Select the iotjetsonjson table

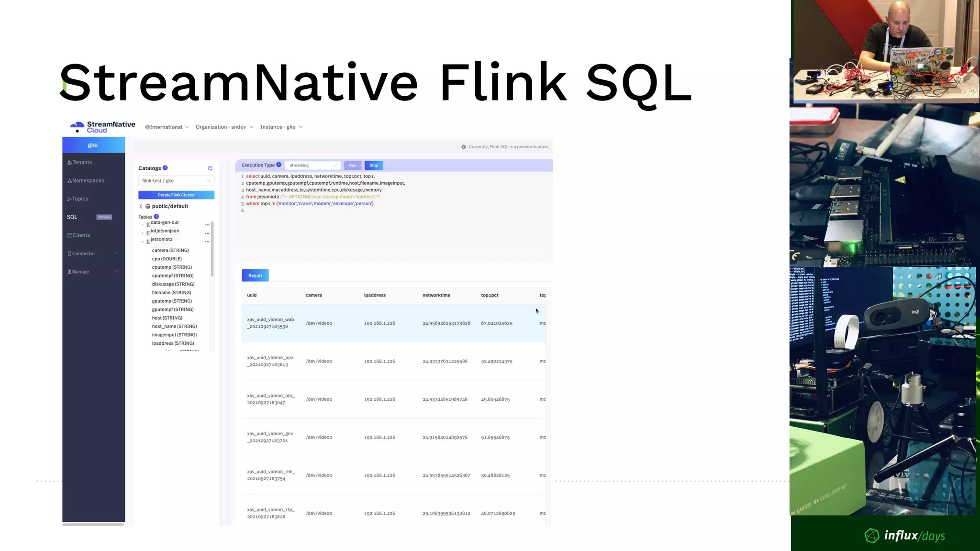(165, 231)
